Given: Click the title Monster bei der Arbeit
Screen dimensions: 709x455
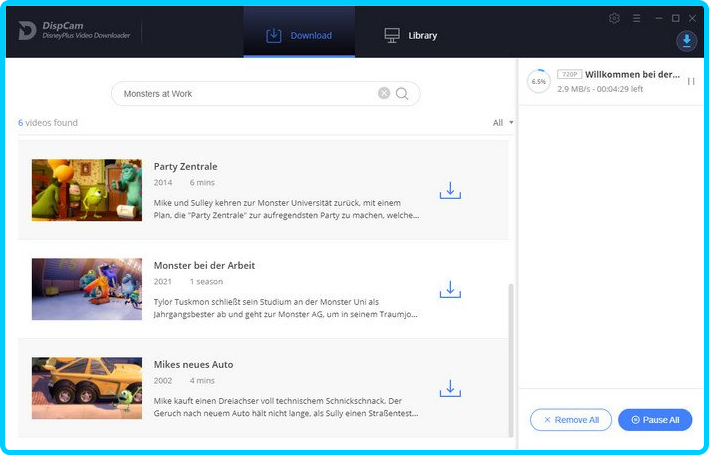Looking at the screenshot, I should point(204,265).
